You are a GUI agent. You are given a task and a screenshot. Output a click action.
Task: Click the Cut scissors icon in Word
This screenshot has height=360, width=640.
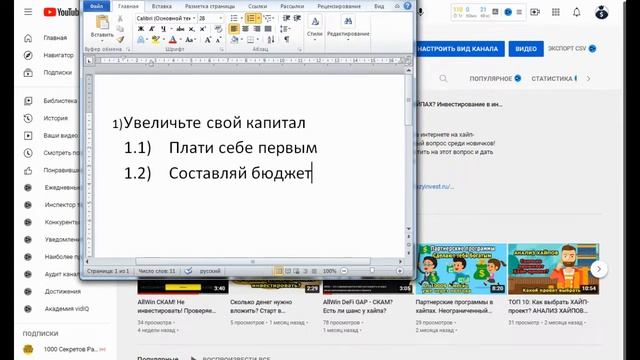[x=120, y=18]
